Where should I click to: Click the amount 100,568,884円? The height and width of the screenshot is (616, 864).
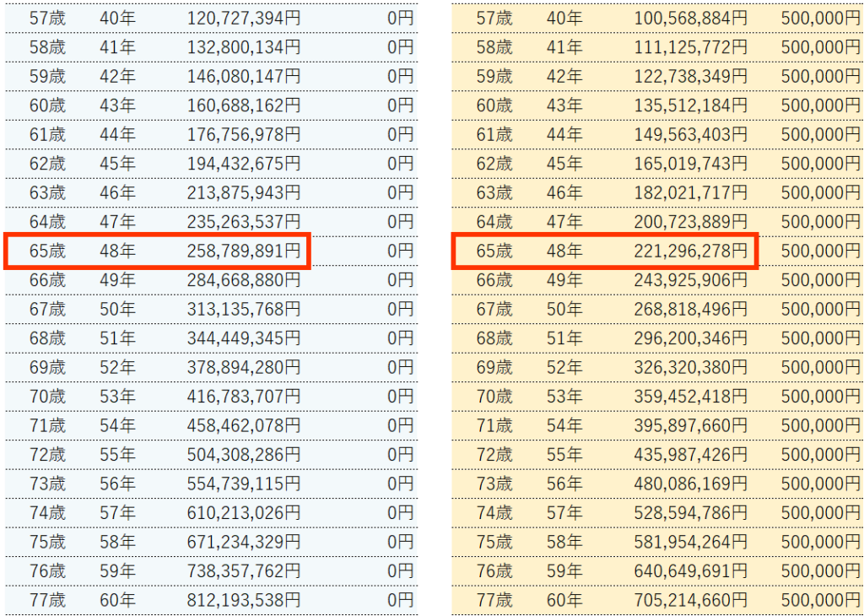(690, 18)
